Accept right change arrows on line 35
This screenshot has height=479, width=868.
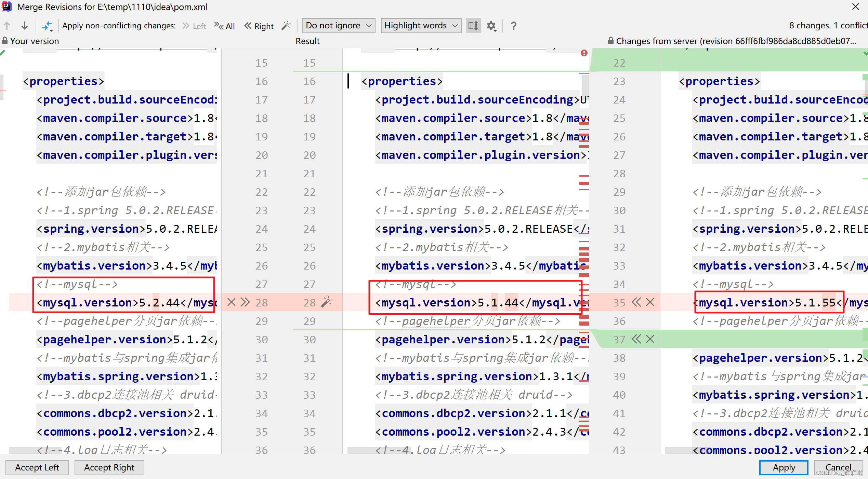[x=636, y=302]
